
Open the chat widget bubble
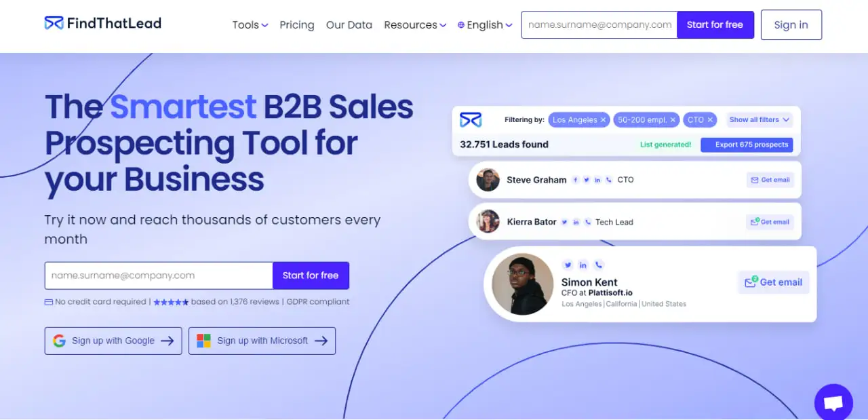[x=833, y=402]
